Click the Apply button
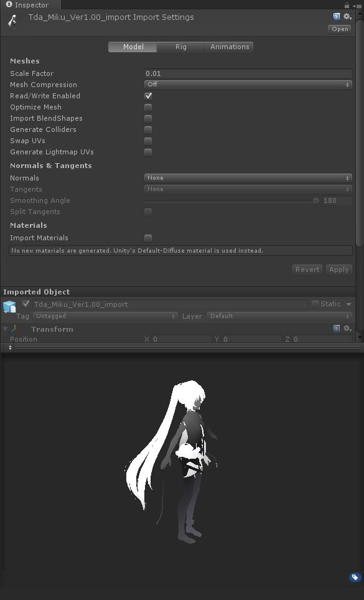This screenshot has height=600, width=364. click(338, 270)
